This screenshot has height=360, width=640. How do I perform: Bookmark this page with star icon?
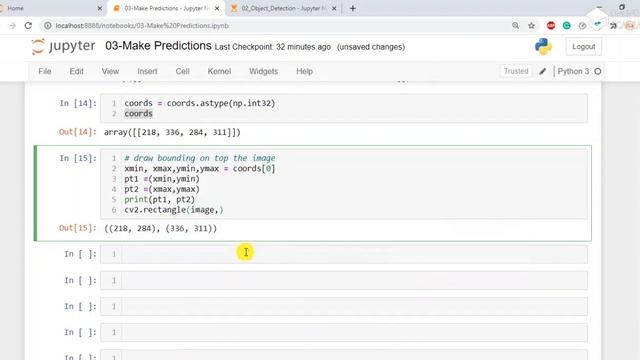tap(531, 25)
